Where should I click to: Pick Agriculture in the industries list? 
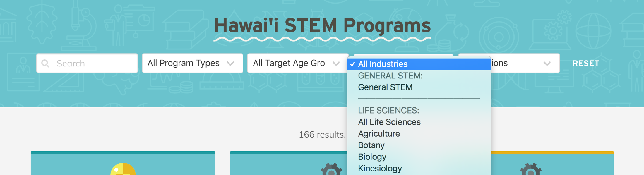[379, 134]
